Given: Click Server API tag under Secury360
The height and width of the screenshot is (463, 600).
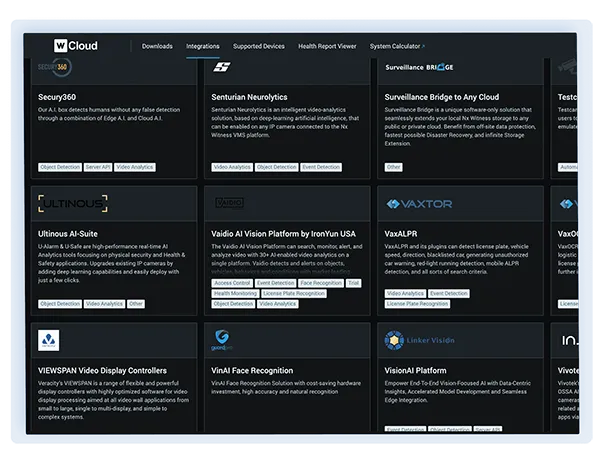Looking at the screenshot, I should tap(98, 167).
